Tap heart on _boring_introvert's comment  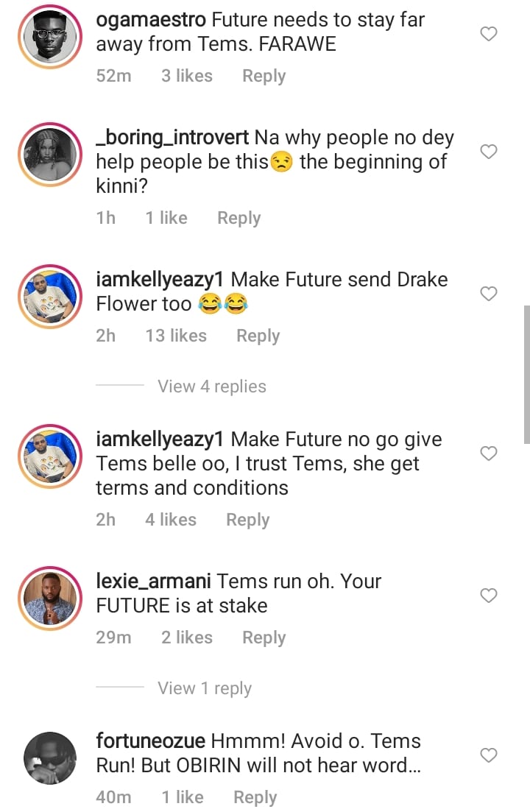click(x=489, y=152)
